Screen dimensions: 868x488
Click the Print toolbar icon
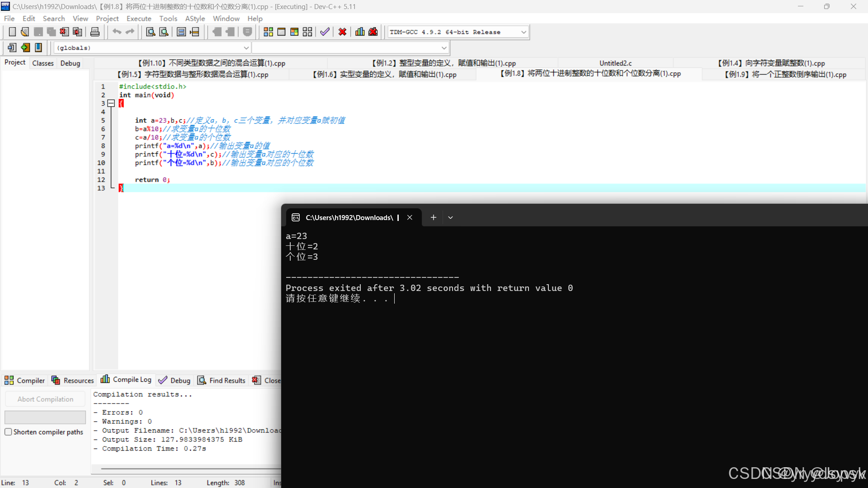point(95,32)
